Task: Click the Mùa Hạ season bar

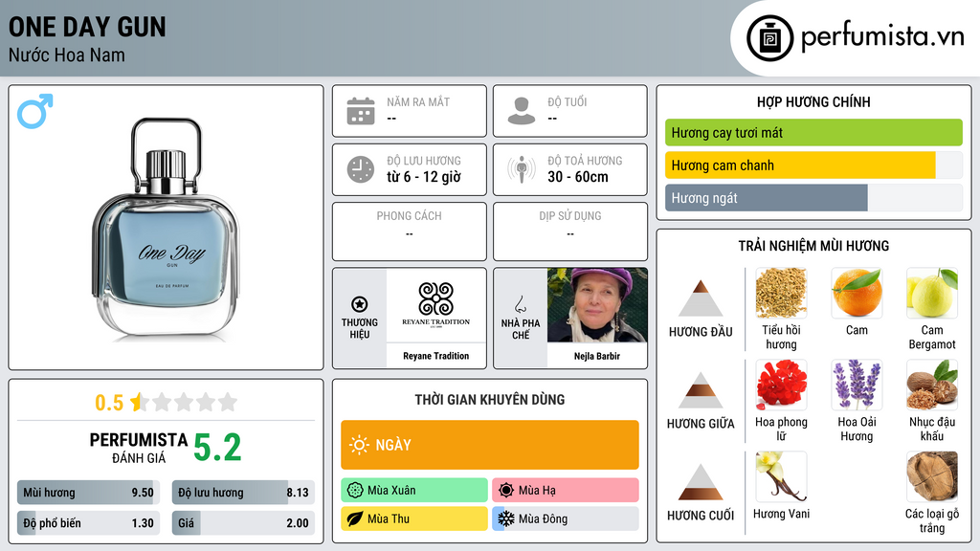Action: 566,491
